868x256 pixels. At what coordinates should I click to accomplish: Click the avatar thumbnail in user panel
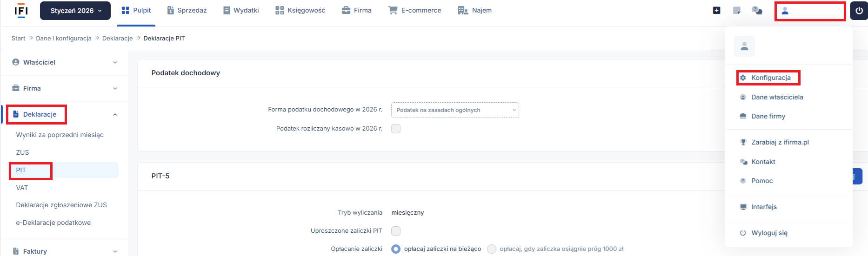click(x=744, y=46)
